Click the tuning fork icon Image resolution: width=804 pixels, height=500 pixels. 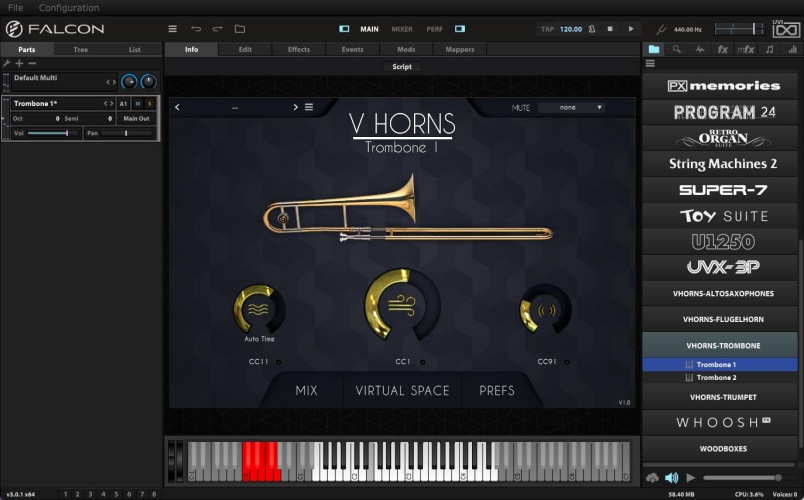coord(661,30)
